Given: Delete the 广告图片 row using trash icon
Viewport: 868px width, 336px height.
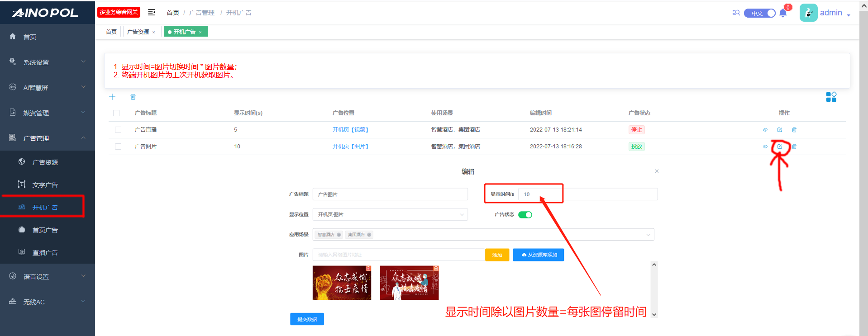Looking at the screenshot, I should click(x=794, y=147).
